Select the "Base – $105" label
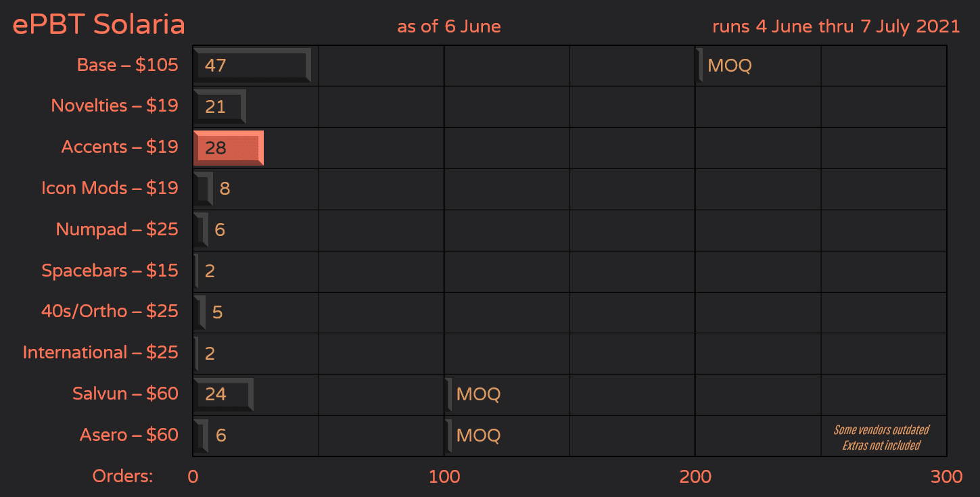Screen dimensions: 980x497 (127, 66)
